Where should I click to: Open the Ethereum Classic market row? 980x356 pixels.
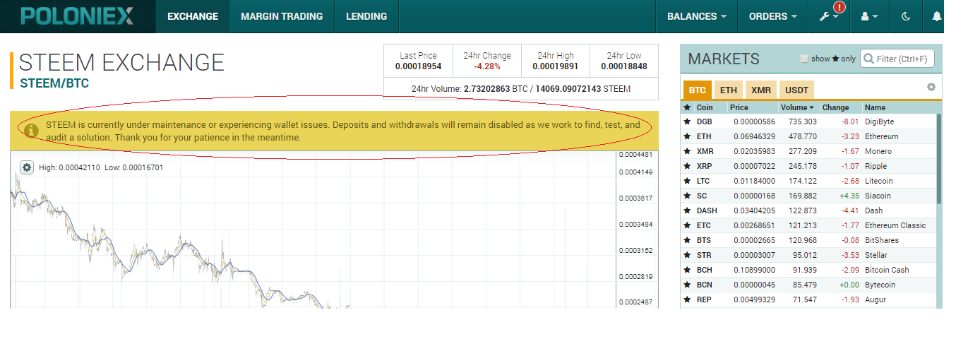[808, 225]
